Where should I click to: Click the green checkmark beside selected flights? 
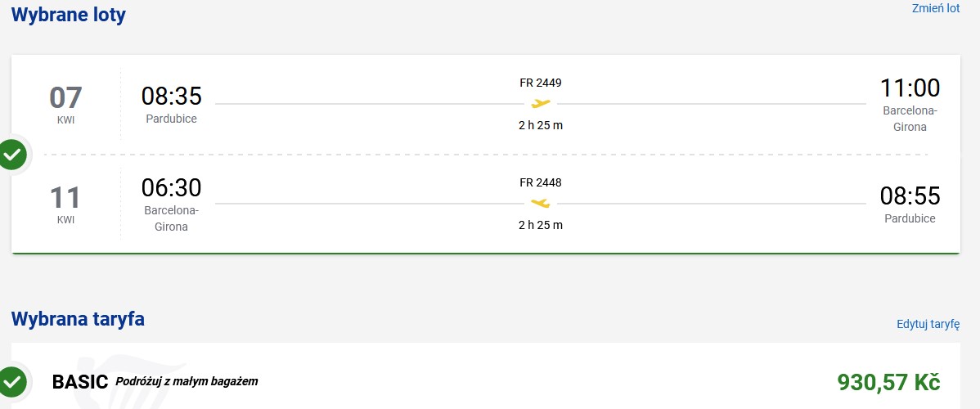pos(12,155)
